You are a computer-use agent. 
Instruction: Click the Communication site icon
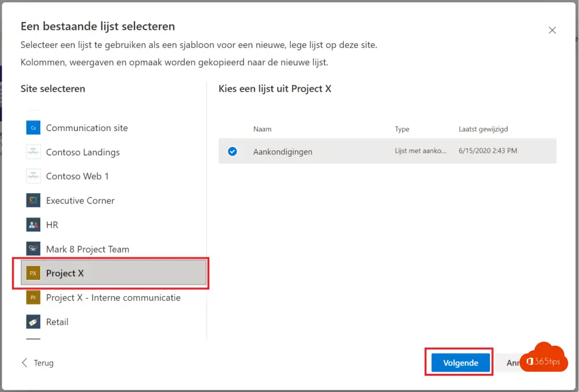[x=33, y=128]
